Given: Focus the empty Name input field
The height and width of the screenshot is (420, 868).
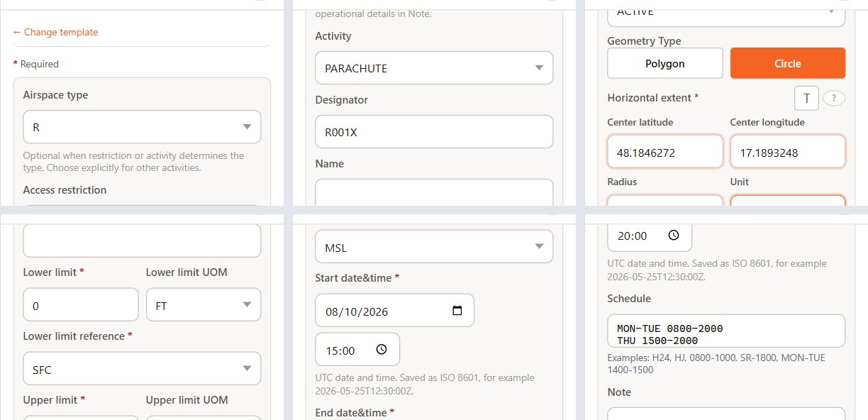Looking at the screenshot, I should click(434, 192).
